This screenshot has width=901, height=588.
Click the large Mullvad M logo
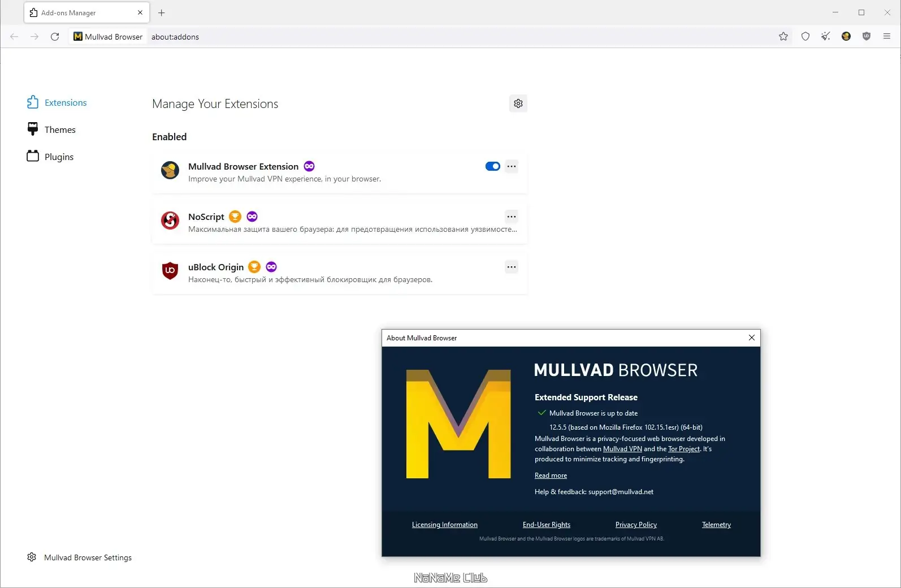[x=458, y=424]
